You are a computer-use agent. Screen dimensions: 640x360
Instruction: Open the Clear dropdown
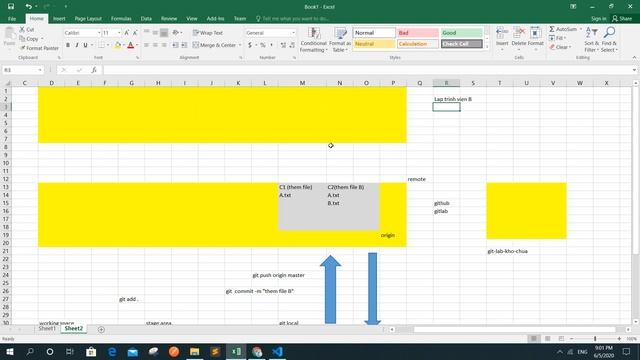coord(559,47)
